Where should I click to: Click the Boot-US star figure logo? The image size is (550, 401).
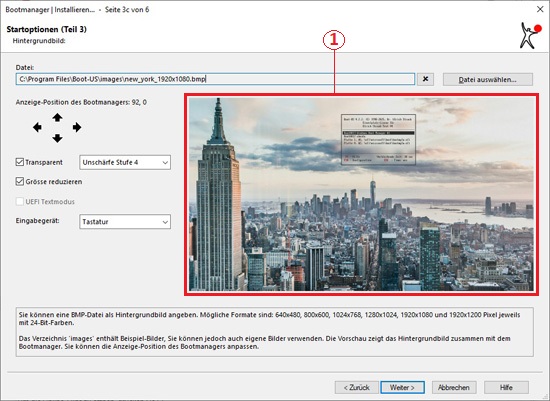point(530,35)
